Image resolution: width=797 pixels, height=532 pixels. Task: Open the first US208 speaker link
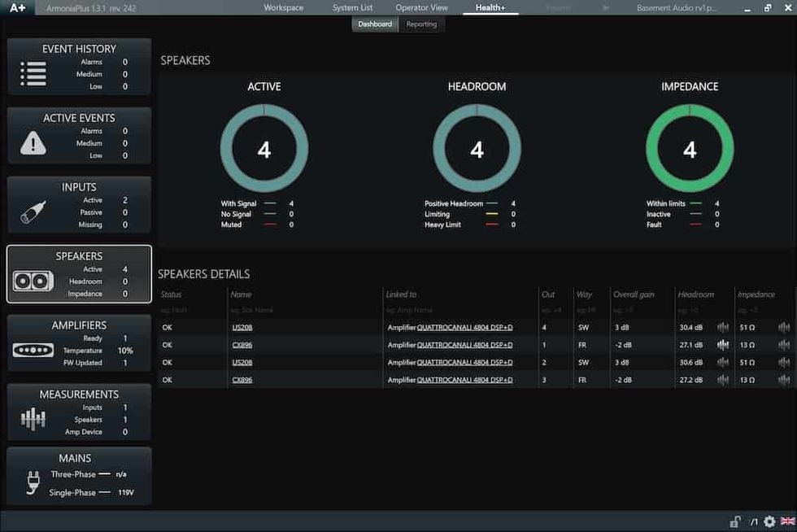coord(242,328)
